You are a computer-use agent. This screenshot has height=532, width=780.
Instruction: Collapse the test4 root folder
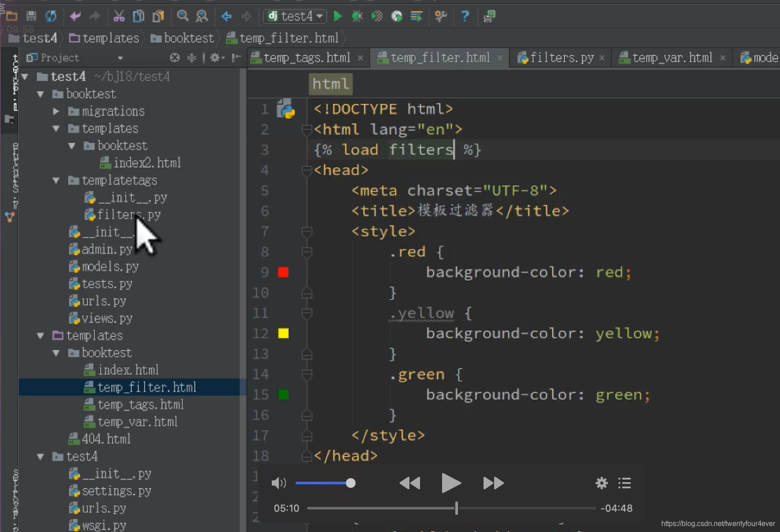25,77
